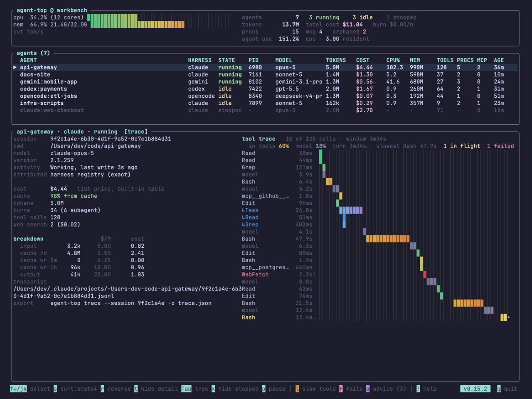Click the 'orphaned 2' indicator
Viewport: 532px width, 399px height.
point(349,32)
